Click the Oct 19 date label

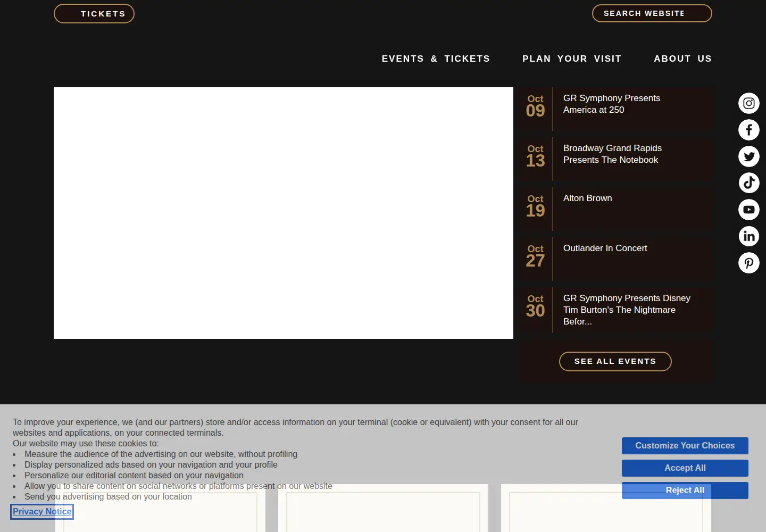coord(536,206)
